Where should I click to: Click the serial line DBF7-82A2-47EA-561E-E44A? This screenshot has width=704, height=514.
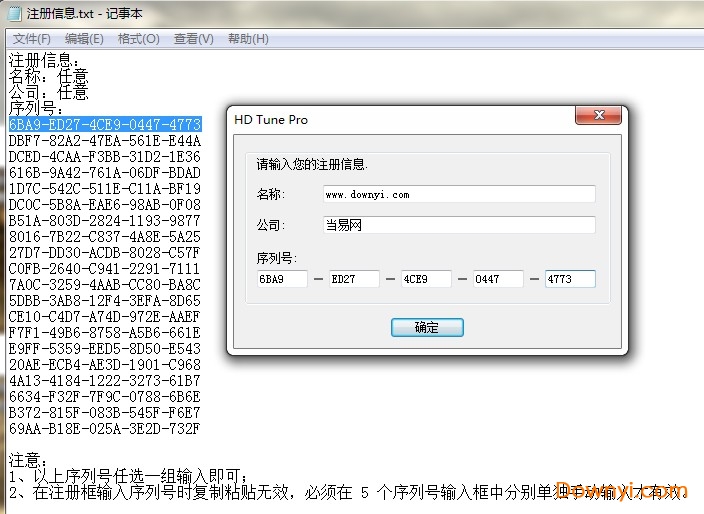pyautogui.click(x=105, y=141)
